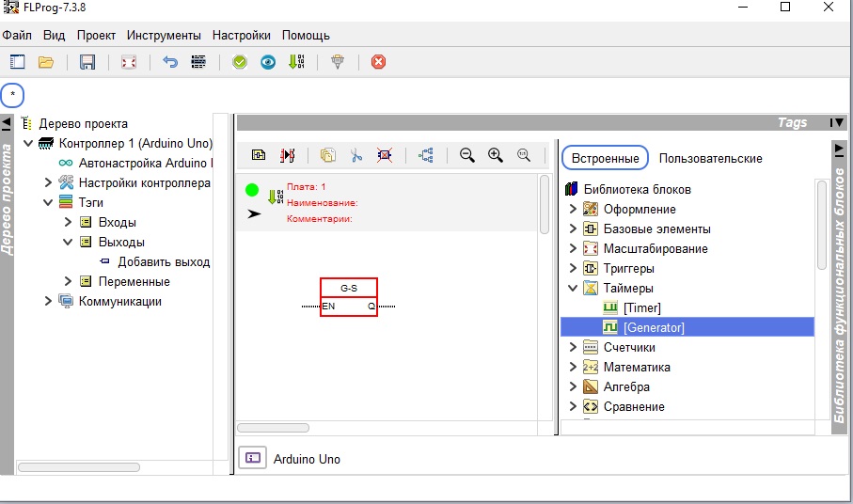This screenshot has width=853, height=504.
Task: Expand the Входы node in the project tree
Action: point(68,223)
